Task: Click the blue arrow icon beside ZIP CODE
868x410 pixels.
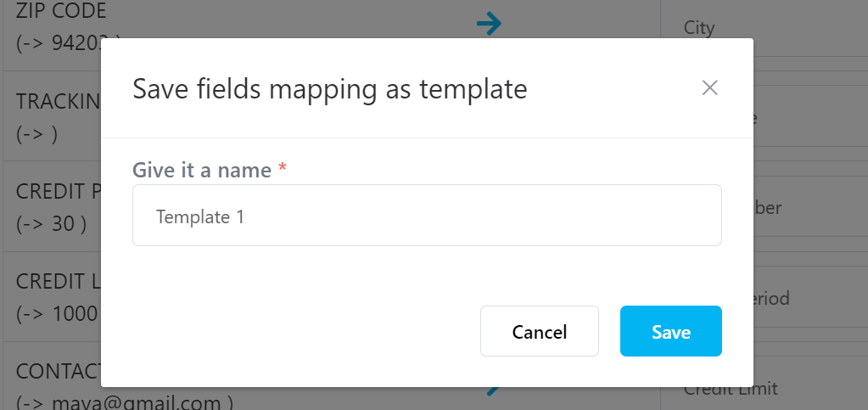Action: pos(490,23)
